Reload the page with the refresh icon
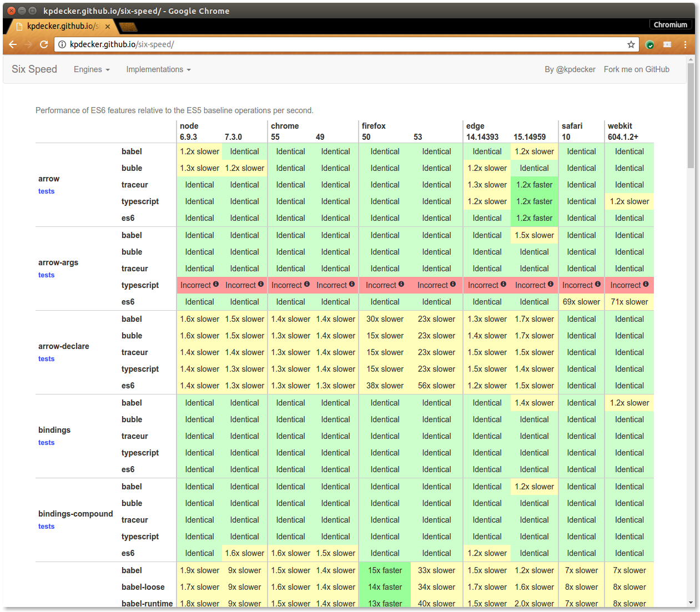 pyautogui.click(x=44, y=44)
